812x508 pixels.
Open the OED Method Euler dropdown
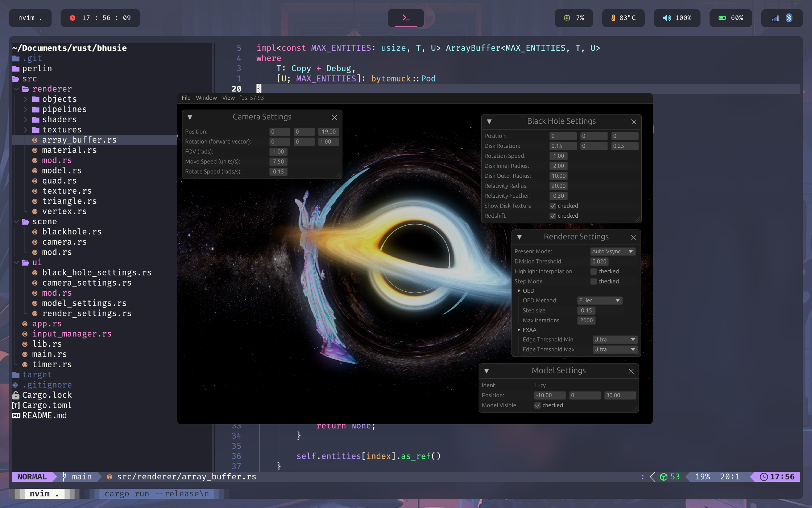tap(600, 300)
